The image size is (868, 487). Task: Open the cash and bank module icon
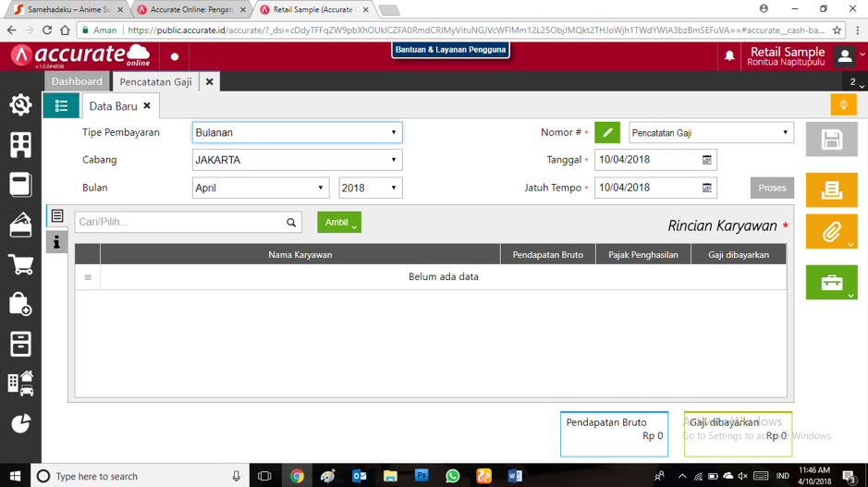(20, 225)
